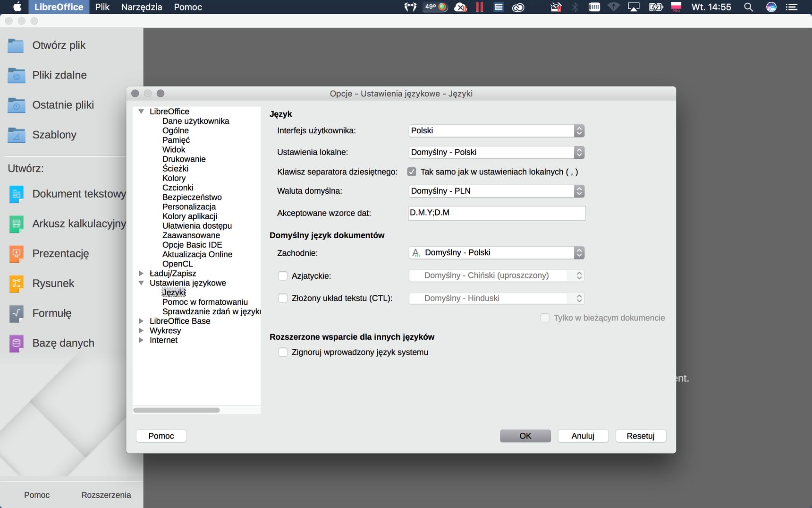Click the Creative Cloud menu bar icon
Image resolution: width=812 pixels, height=508 pixels.
tap(518, 7)
